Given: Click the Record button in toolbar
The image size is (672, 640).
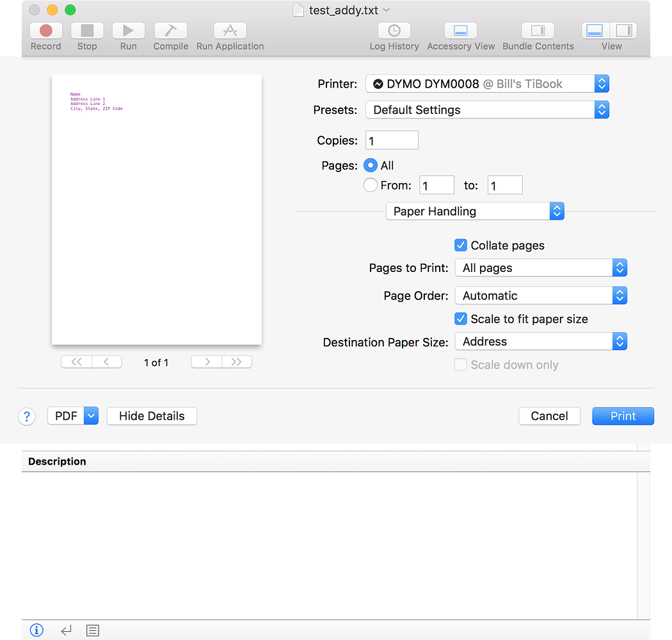Looking at the screenshot, I should 46,31.
